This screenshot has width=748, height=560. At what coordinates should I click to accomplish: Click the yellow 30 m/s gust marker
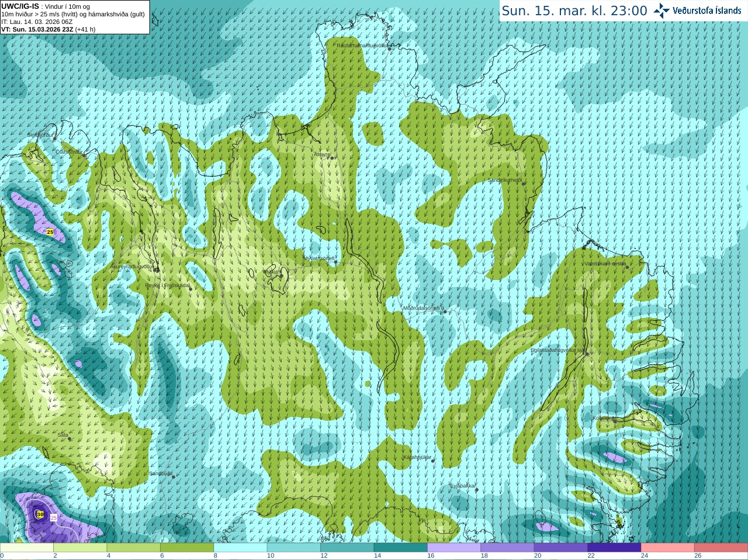(x=40, y=514)
